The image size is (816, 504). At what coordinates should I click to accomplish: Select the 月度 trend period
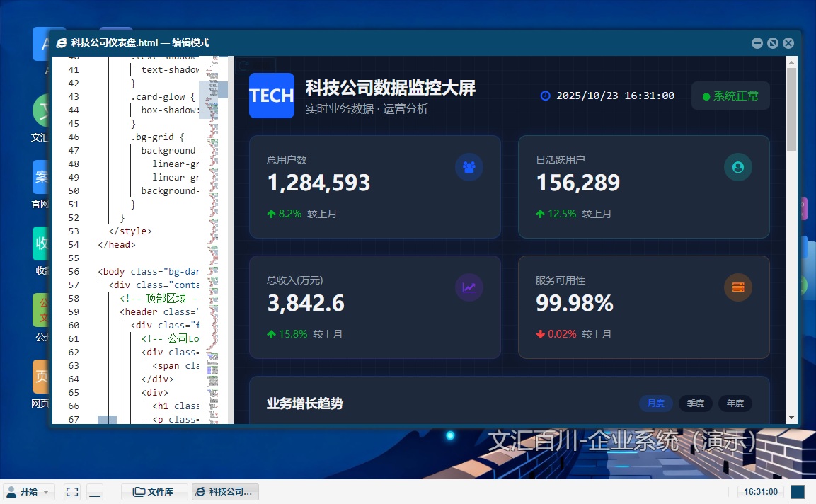(656, 403)
